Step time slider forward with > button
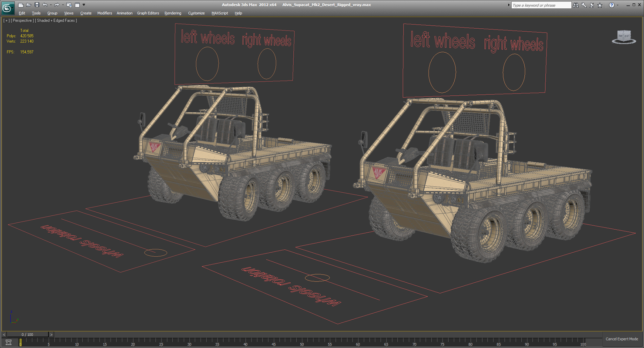644x348 pixels. coord(51,335)
